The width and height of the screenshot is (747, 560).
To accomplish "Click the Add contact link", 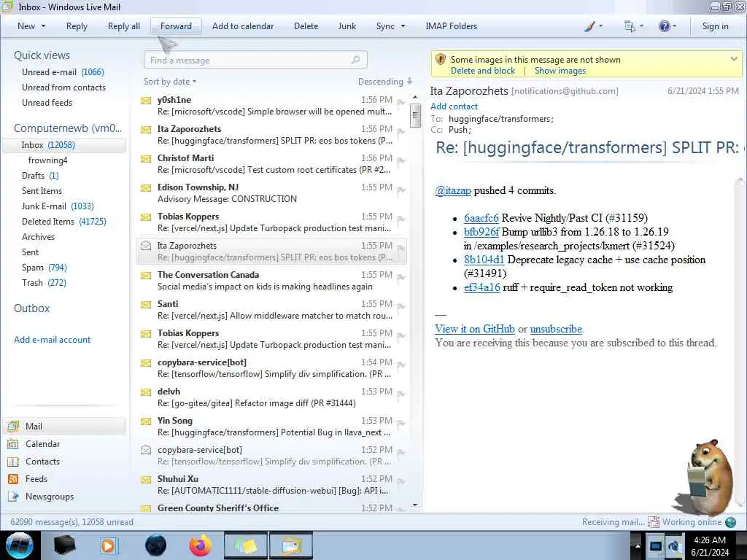I will [454, 106].
